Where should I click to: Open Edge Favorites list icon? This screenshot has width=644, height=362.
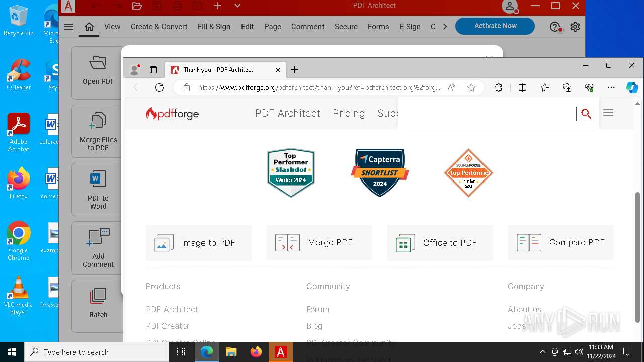coord(545,87)
